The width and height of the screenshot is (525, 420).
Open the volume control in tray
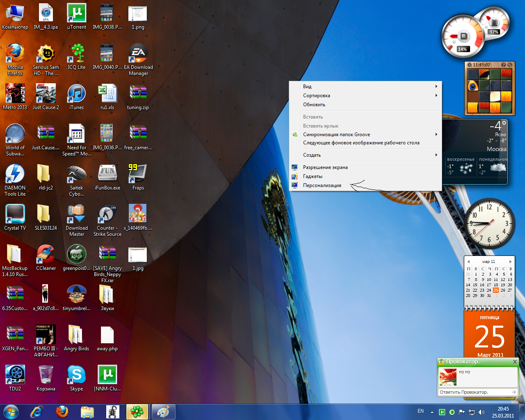point(482,412)
